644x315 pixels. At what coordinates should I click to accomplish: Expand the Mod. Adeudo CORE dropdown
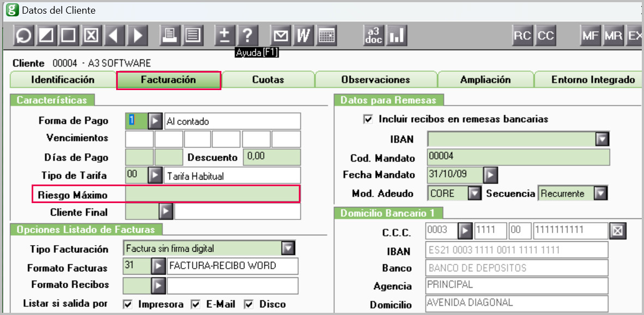(x=474, y=193)
